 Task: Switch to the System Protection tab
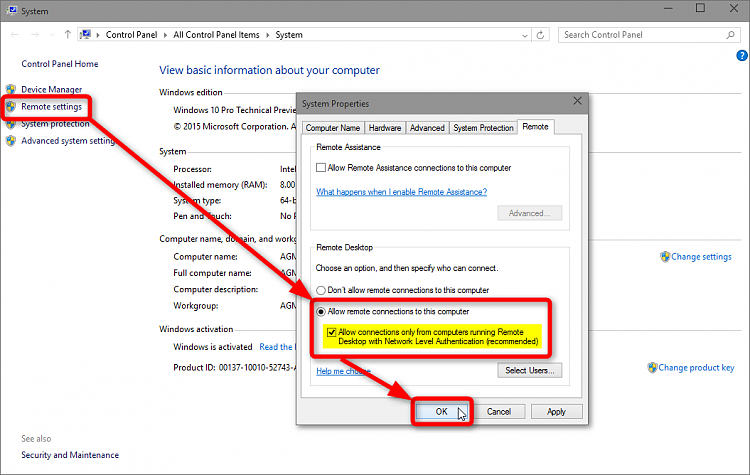click(x=484, y=128)
